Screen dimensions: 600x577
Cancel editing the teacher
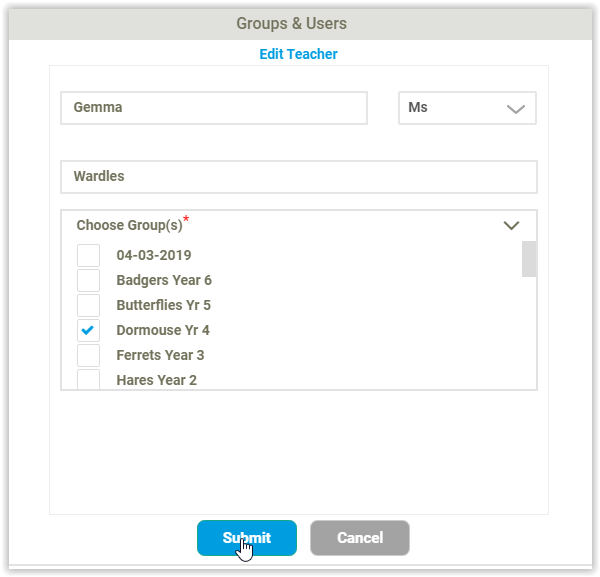360,538
